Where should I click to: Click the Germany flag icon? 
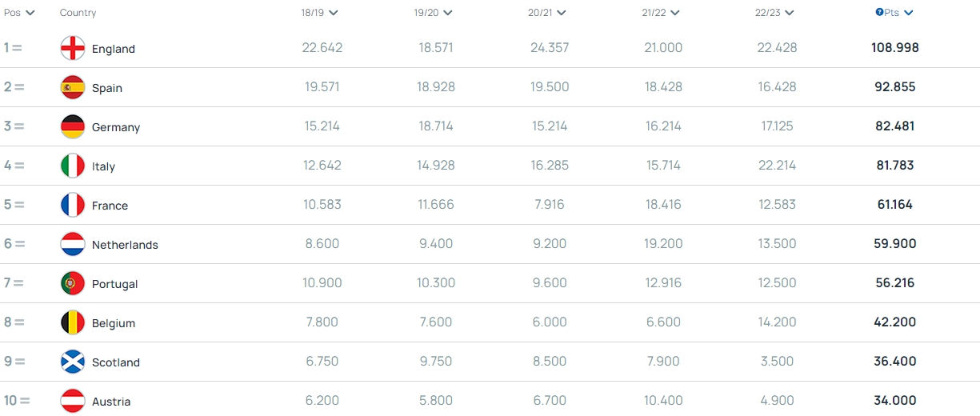point(73,126)
